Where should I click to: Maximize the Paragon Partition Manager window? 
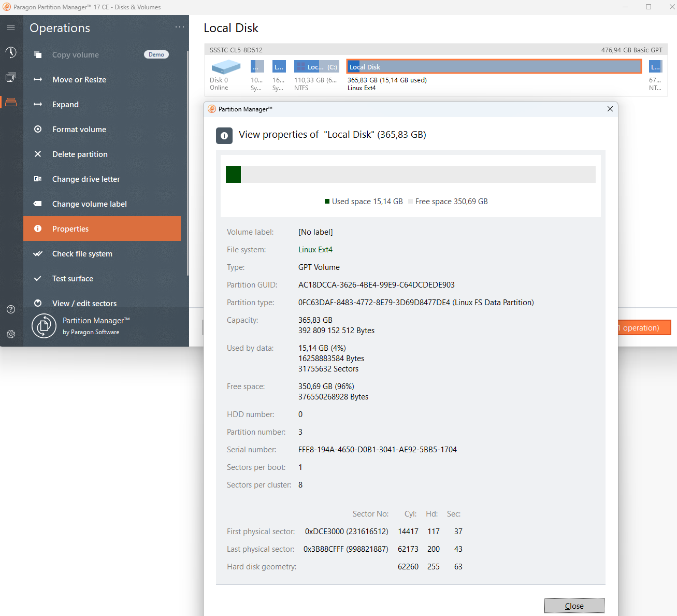click(x=648, y=7)
